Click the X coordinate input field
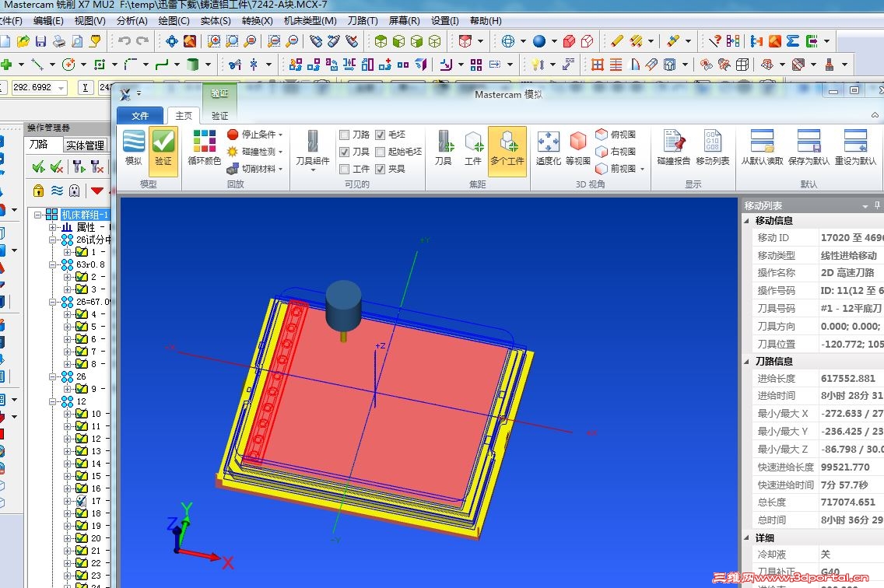This screenshot has height=588, width=884. tap(33, 88)
